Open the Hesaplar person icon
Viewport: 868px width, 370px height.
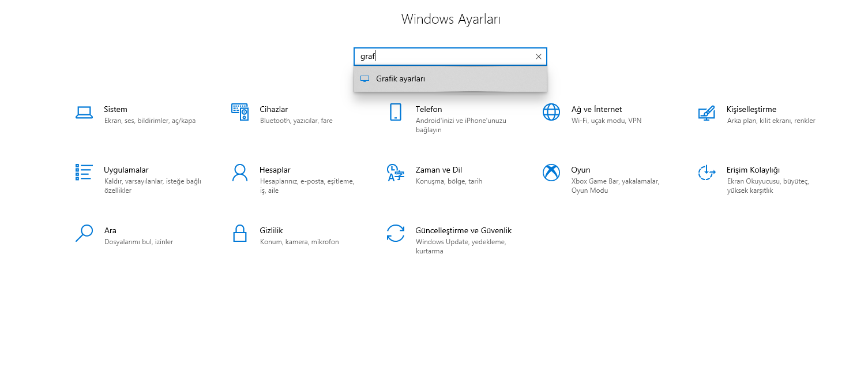coord(240,173)
